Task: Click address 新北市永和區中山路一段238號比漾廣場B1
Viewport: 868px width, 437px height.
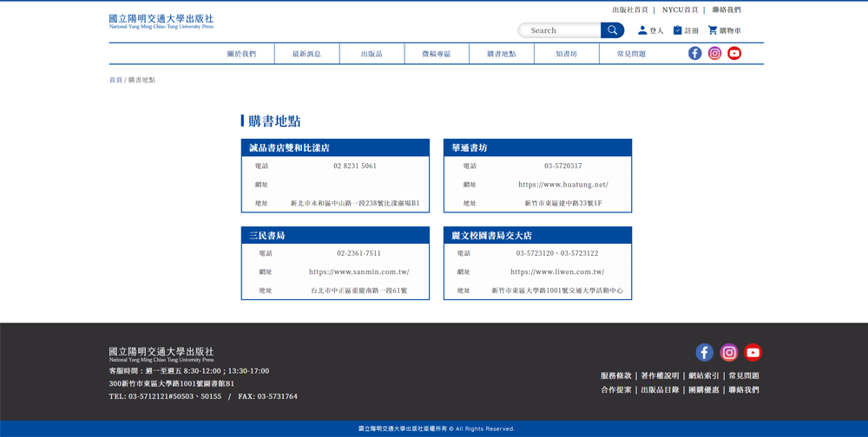Action: 355,204
